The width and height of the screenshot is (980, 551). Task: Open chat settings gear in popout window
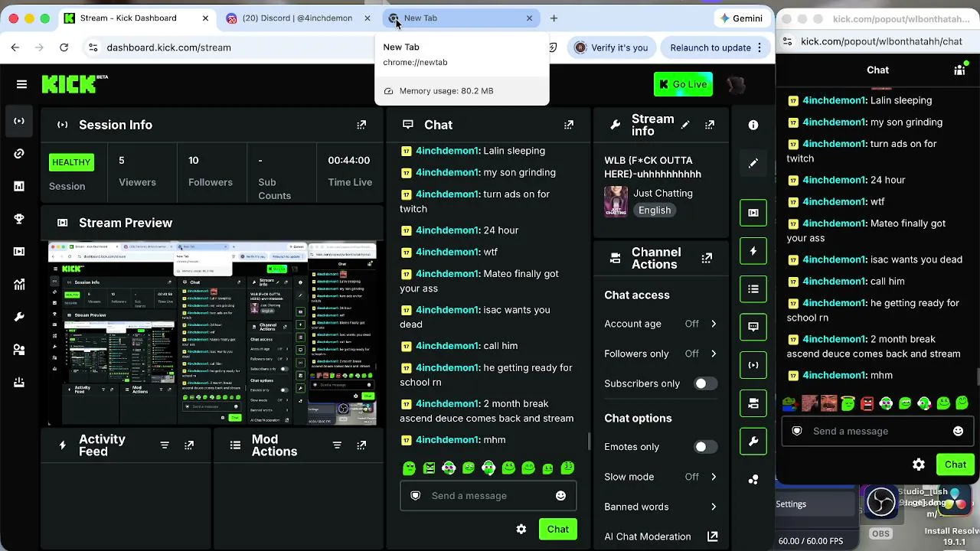click(x=919, y=465)
